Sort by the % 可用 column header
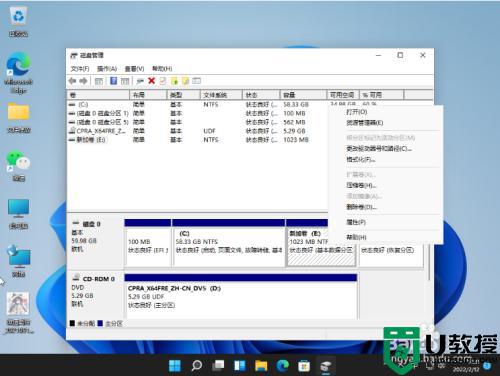This screenshot has width=500, height=376. (x=381, y=95)
